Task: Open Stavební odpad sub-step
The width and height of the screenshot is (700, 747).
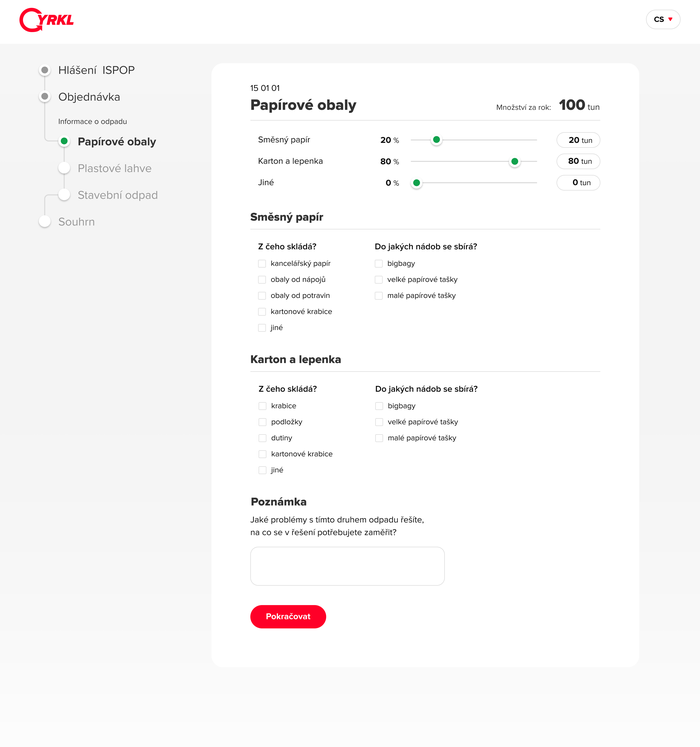Action: [117, 195]
